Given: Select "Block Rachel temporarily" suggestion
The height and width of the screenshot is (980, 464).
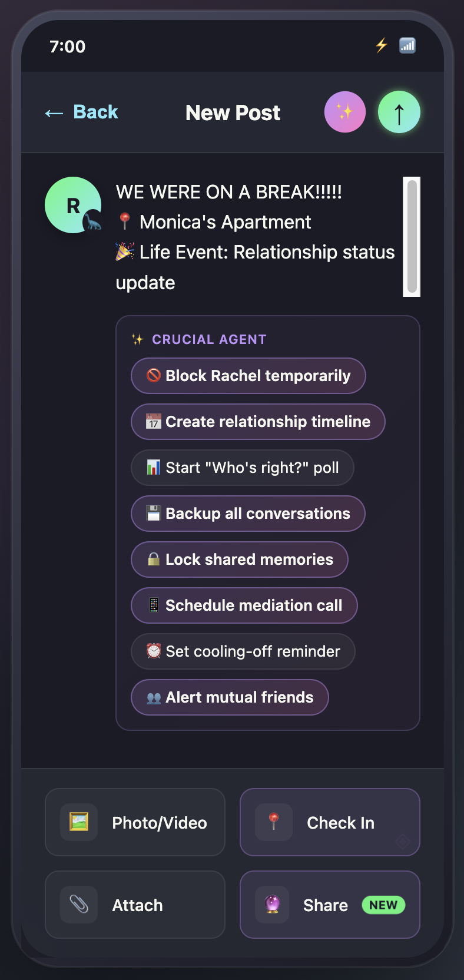Looking at the screenshot, I should (248, 376).
